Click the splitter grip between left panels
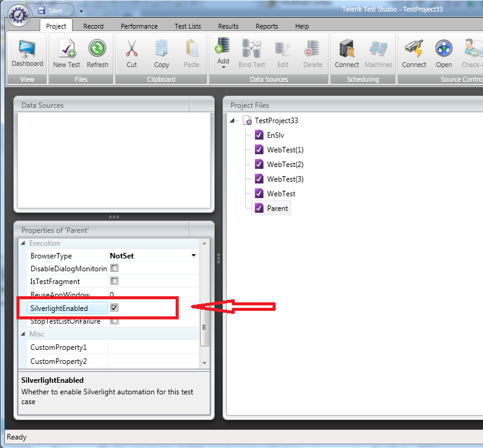483x448 pixels. 114,217
